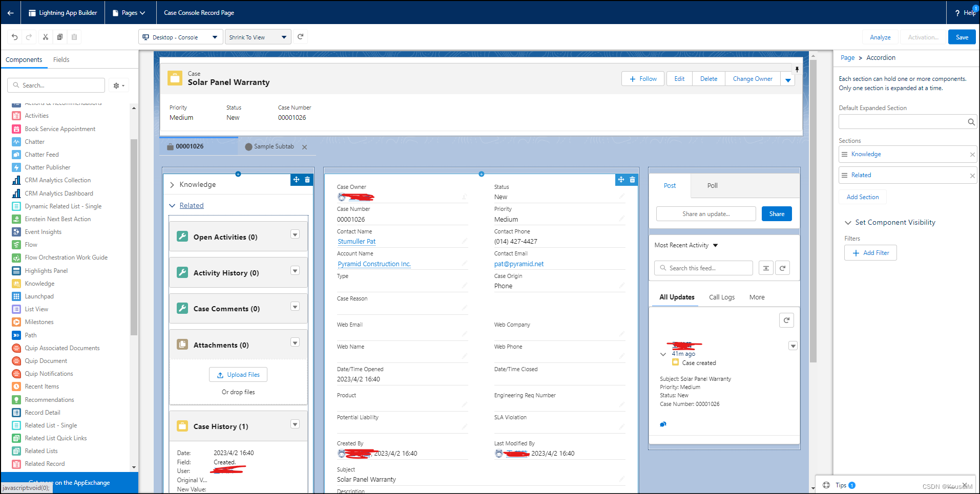This screenshot has height=494, width=980.
Task: Open Most Recent Activity sort dropdown
Action: pos(686,245)
